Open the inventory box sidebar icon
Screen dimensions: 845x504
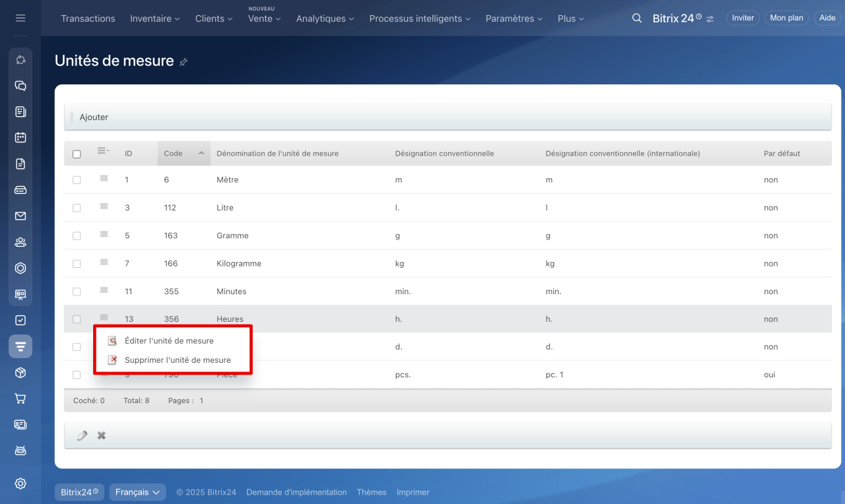point(20,373)
